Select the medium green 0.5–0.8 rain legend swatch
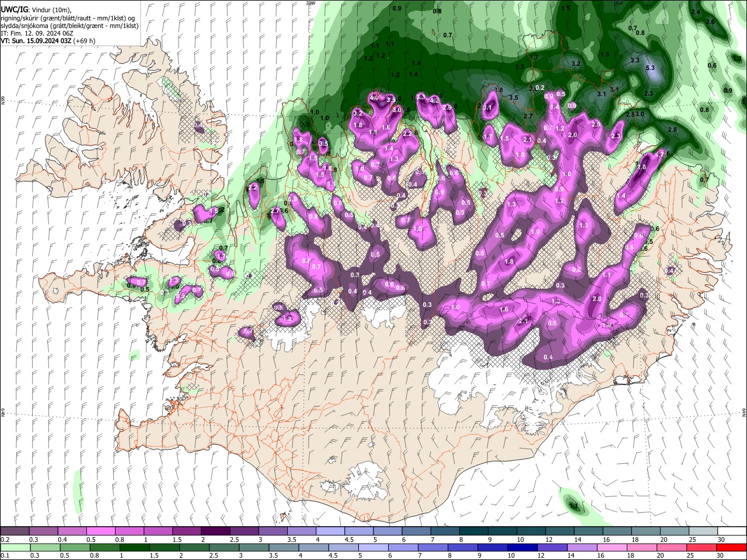Screen dimensions: 747x560 [x=75, y=547]
